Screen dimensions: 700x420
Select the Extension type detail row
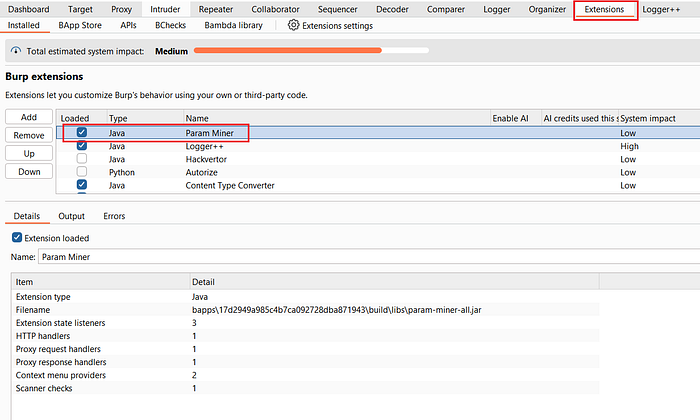(x=306, y=297)
